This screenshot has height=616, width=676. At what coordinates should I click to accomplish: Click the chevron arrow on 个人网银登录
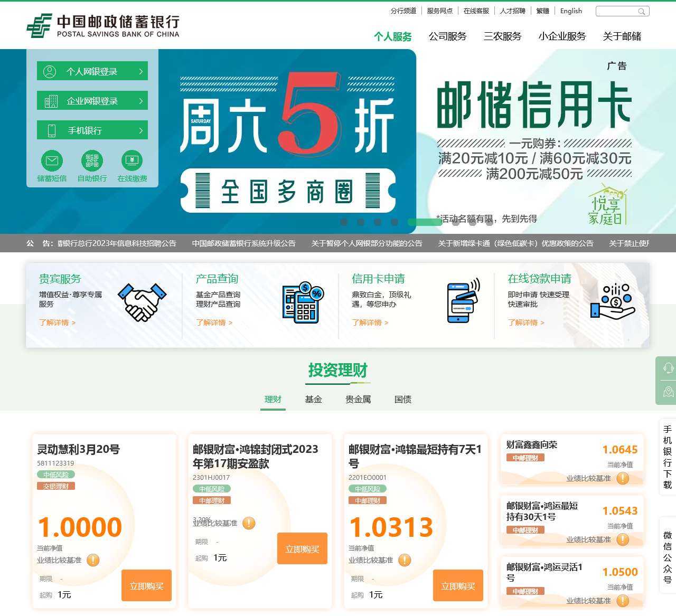click(x=140, y=71)
